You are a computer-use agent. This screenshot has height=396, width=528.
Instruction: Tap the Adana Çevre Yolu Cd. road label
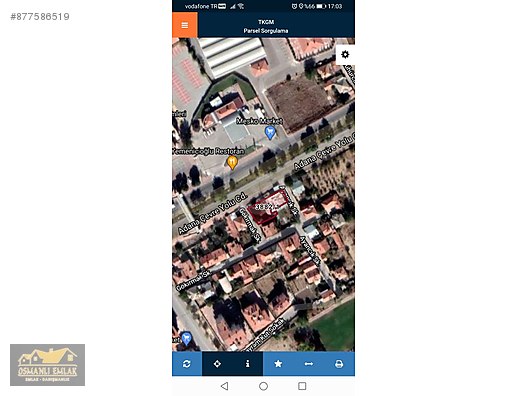point(212,214)
